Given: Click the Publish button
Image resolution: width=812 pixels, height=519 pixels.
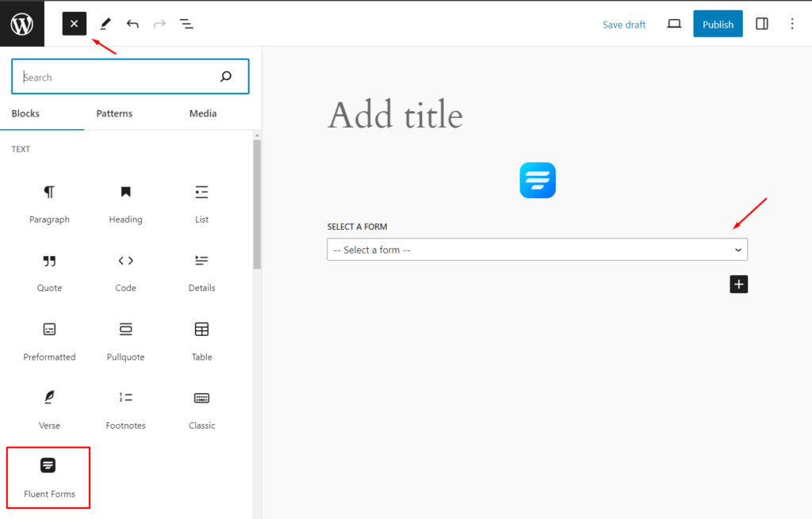Looking at the screenshot, I should click(718, 24).
